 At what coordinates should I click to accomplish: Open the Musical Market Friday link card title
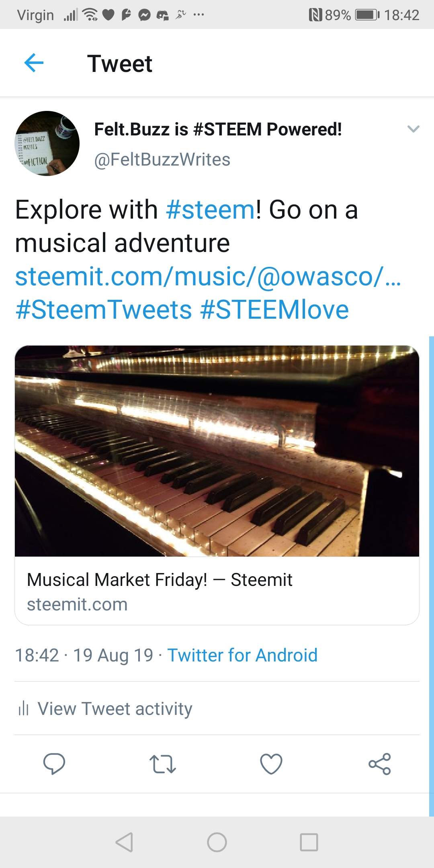tap(160, 579)
